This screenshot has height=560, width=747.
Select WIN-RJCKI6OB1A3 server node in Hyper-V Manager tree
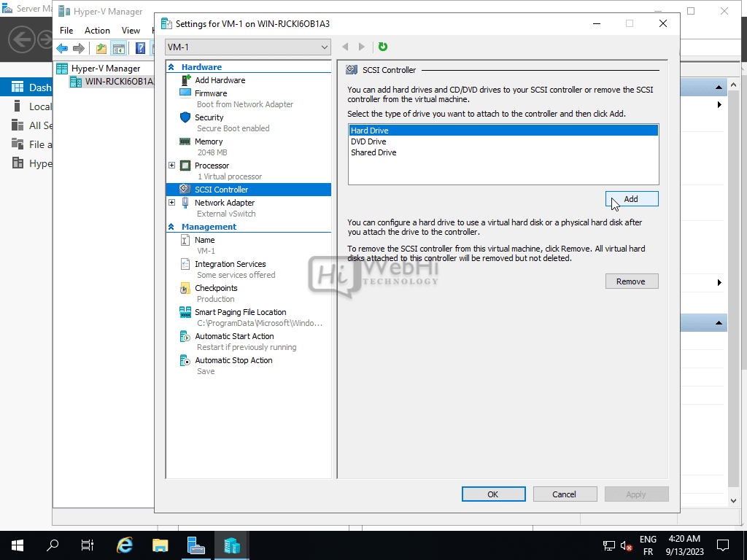(112, 82)
